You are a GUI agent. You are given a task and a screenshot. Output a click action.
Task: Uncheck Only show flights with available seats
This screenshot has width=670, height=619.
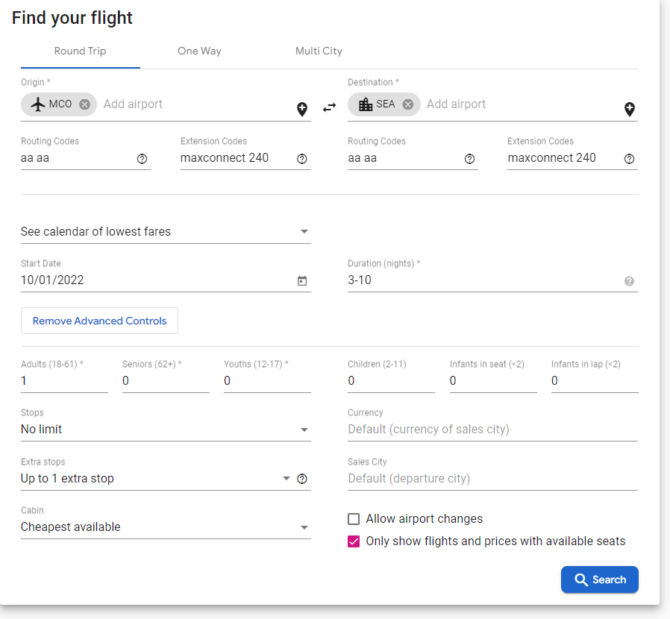click(353, 541)
